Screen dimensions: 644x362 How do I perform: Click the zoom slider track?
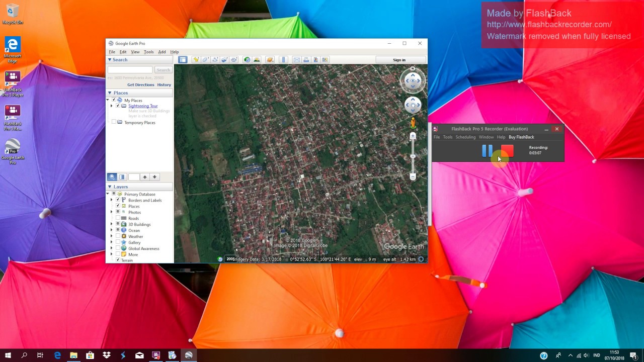point(413,156)
